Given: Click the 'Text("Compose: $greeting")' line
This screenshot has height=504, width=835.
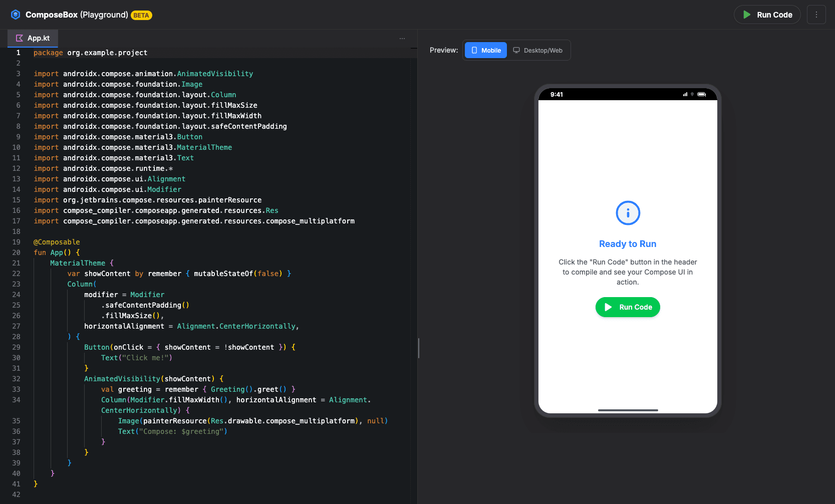Looking at the screenshot, I should click(x=173, y=431).
